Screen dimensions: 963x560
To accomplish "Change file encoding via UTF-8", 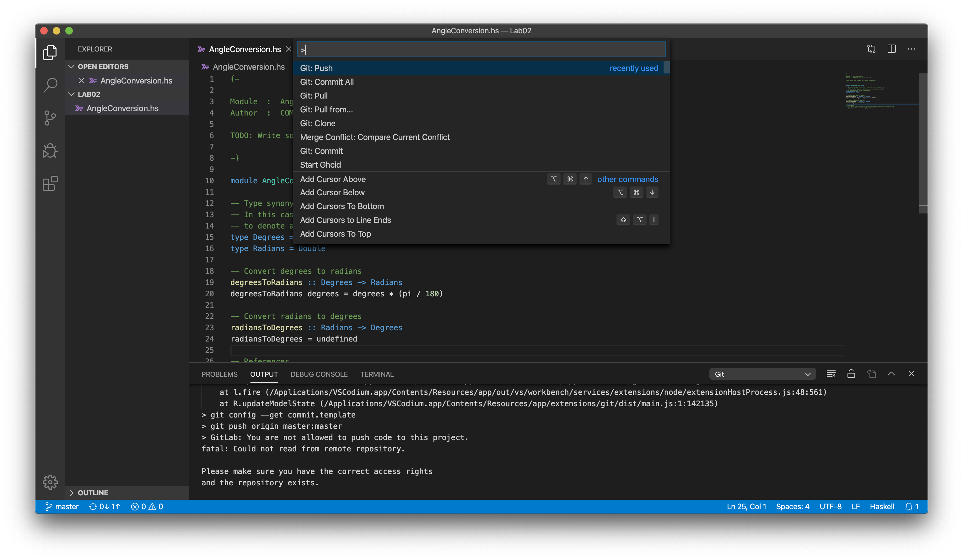I will coord(830,506).
